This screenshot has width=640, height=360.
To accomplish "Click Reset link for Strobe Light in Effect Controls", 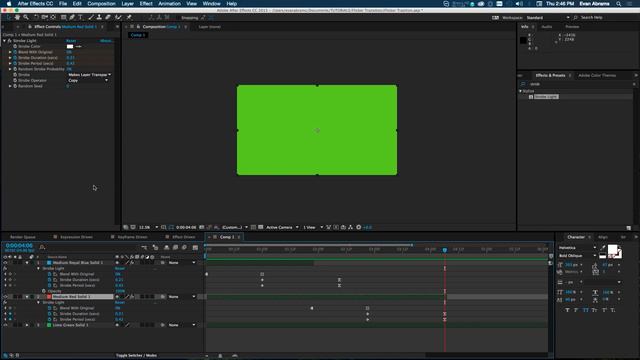I will 71,41.
